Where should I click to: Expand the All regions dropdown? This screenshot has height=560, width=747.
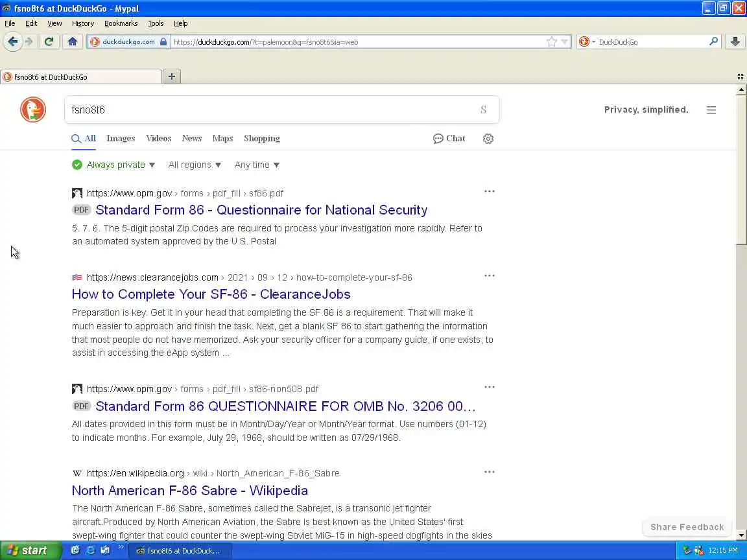click(x=195, y=165)
